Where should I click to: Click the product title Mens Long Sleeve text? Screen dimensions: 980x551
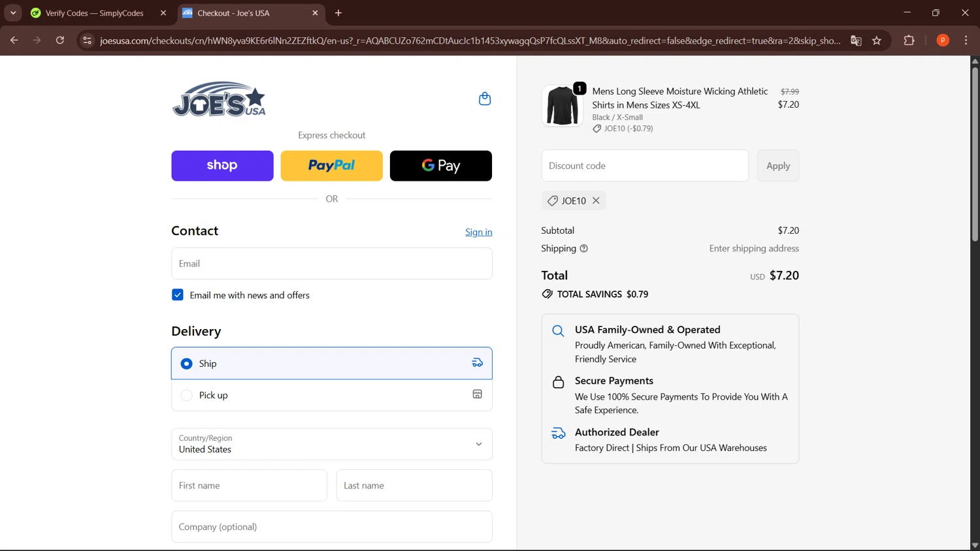point(680,98)
